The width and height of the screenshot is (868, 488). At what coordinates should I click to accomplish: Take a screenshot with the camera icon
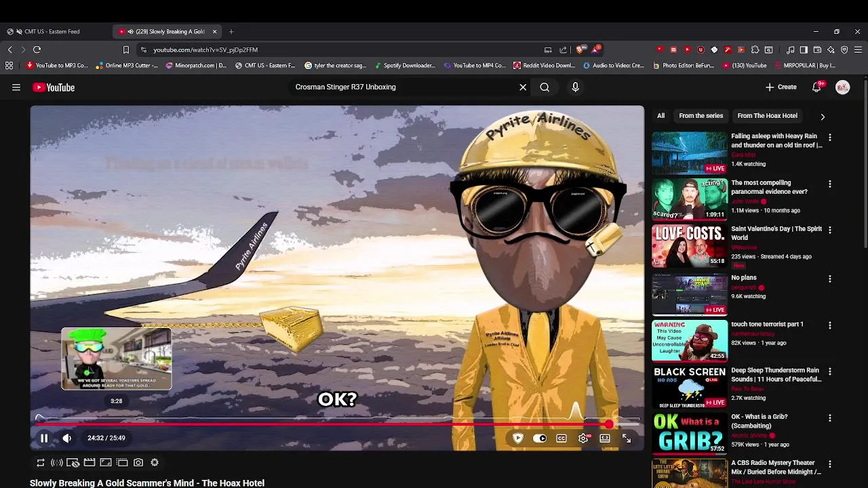[138, 462]
